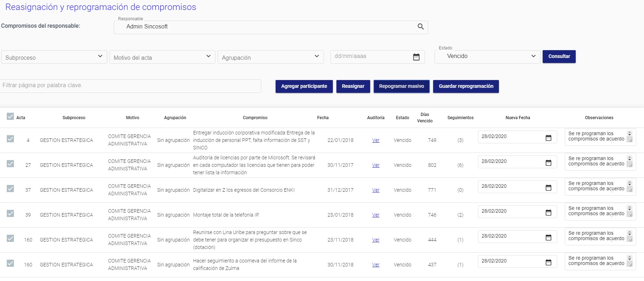Viewport: 644px width, 281px height.
Task: Click the Días Vencido column header
Action: (x=425, y=118)
